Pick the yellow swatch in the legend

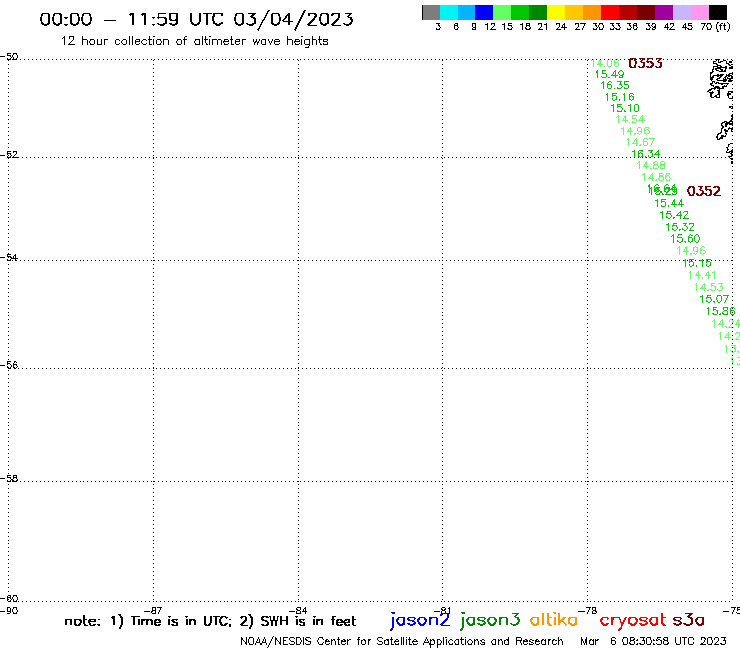pyautogui.click(x=556, y=12)
